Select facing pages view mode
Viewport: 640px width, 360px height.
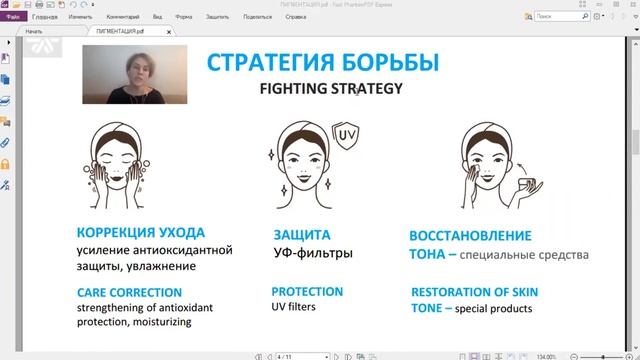point(487,357)
